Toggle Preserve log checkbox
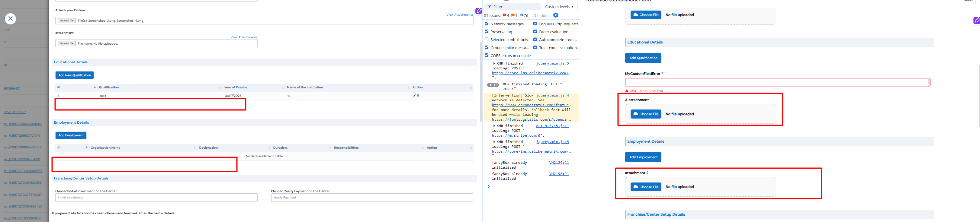This screenshot has height=222, width=980. pyautogui.click(x=487, y=32)
